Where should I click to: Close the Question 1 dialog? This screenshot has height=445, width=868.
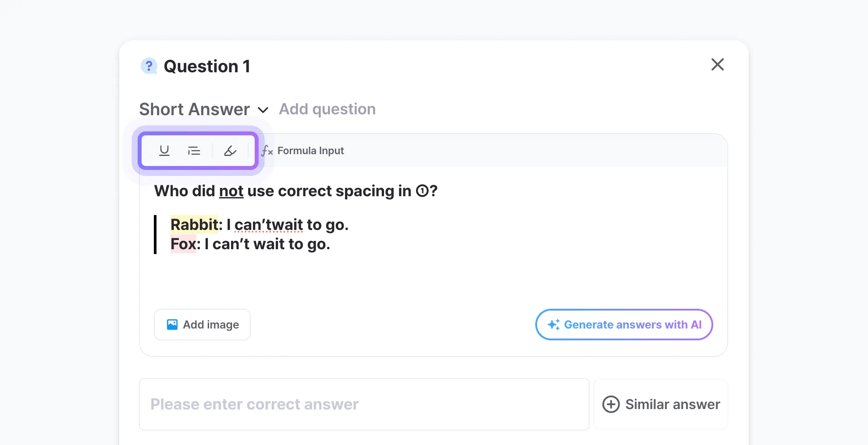(717, 65)
